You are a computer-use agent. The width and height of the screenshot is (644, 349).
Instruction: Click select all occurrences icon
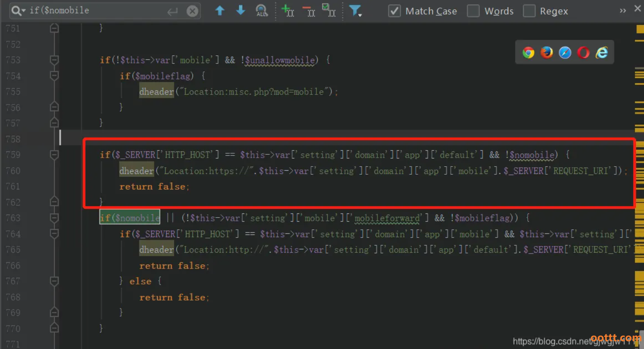pyautogui.click(x=329, y=11)
